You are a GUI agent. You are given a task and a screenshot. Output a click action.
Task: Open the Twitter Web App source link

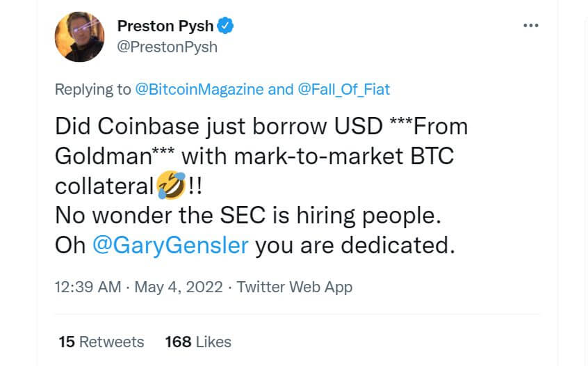pos(295,287)
